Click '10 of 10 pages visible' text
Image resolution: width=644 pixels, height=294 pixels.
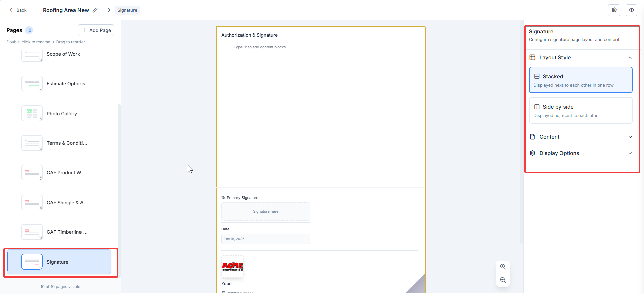[60, 287]
